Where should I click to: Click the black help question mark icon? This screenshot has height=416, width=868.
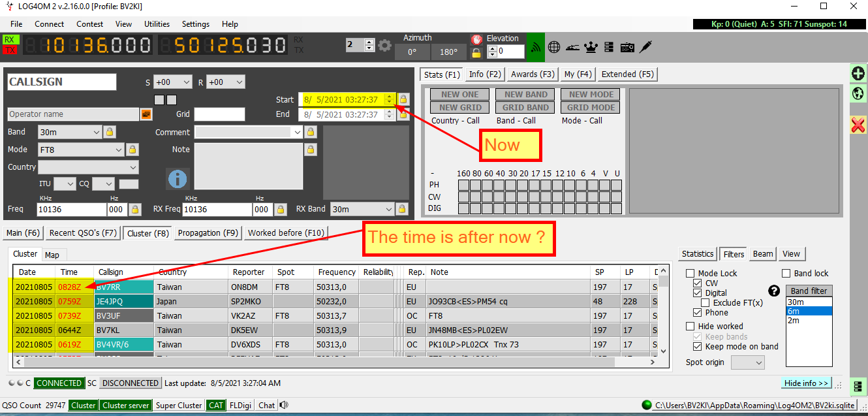774,291
